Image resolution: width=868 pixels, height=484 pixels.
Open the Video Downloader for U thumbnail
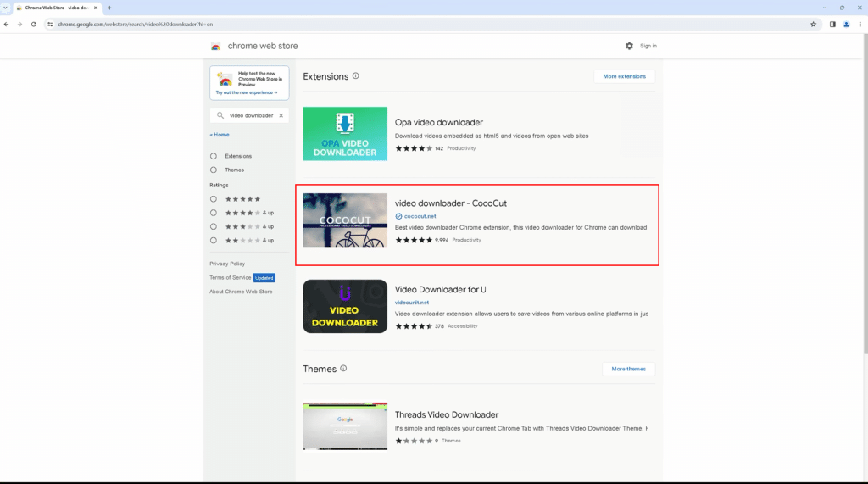pos(345,306)
